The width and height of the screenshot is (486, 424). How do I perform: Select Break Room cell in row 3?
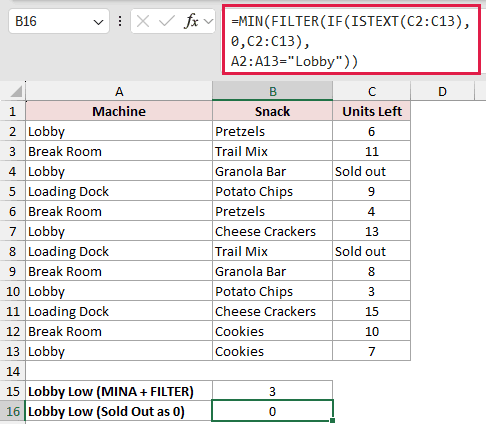119,151
